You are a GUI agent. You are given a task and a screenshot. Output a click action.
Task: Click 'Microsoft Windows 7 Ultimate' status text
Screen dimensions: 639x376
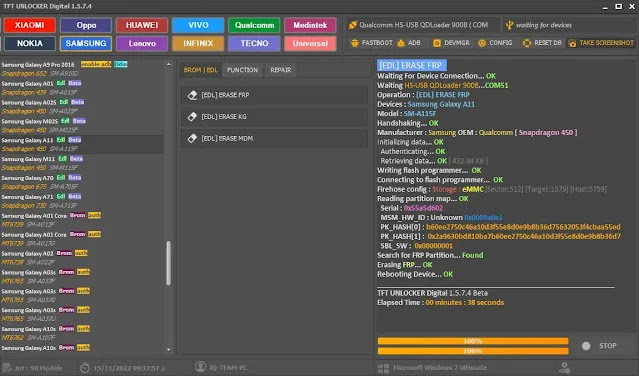[440, 368]
